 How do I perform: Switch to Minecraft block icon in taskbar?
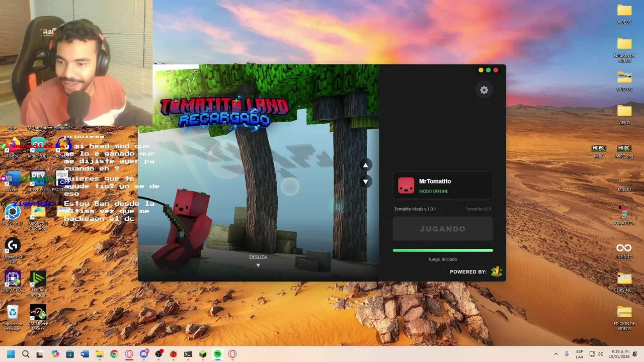click(x=203, y=354)
